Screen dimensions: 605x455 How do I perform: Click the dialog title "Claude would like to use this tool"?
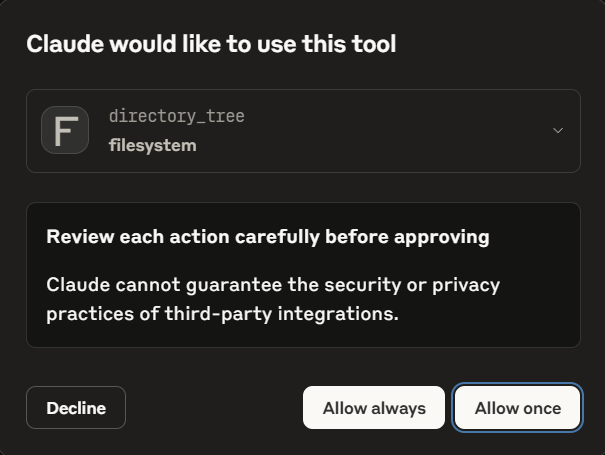211,44
